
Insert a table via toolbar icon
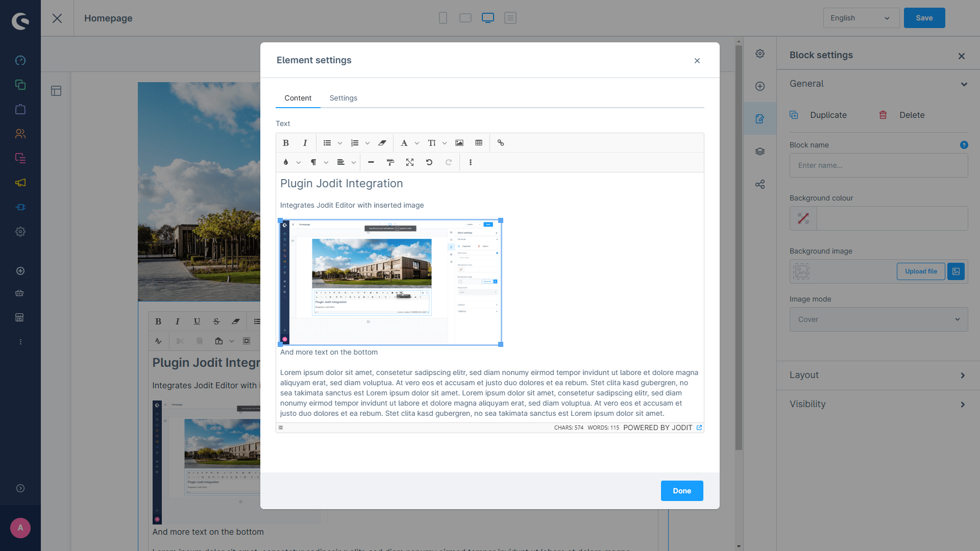[479, 143]
